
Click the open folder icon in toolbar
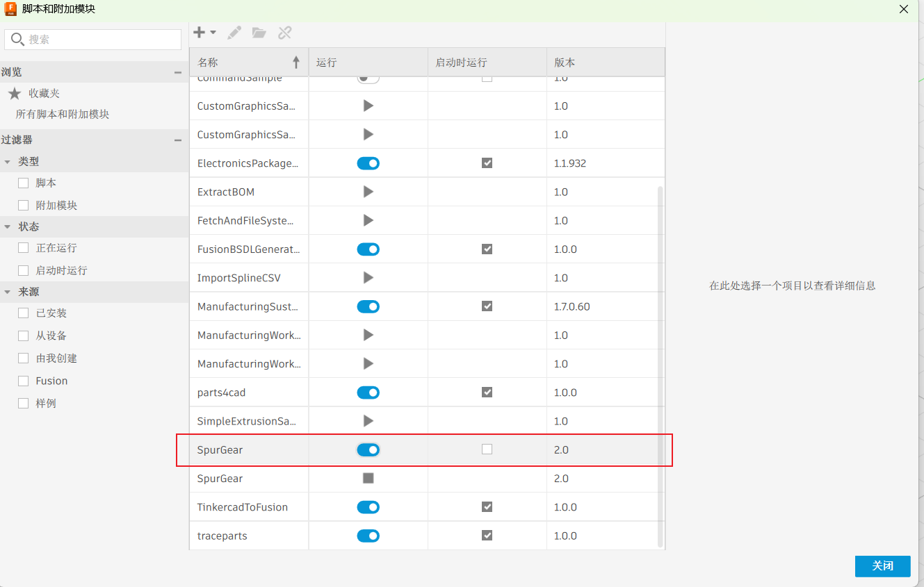259,33
